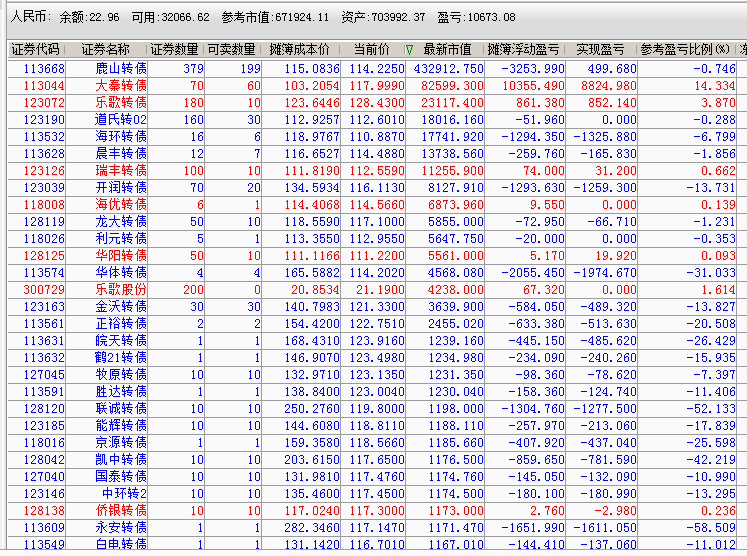Sort by 证券数量 column header
Screen dimensions: 747x556
click(174, 50)
